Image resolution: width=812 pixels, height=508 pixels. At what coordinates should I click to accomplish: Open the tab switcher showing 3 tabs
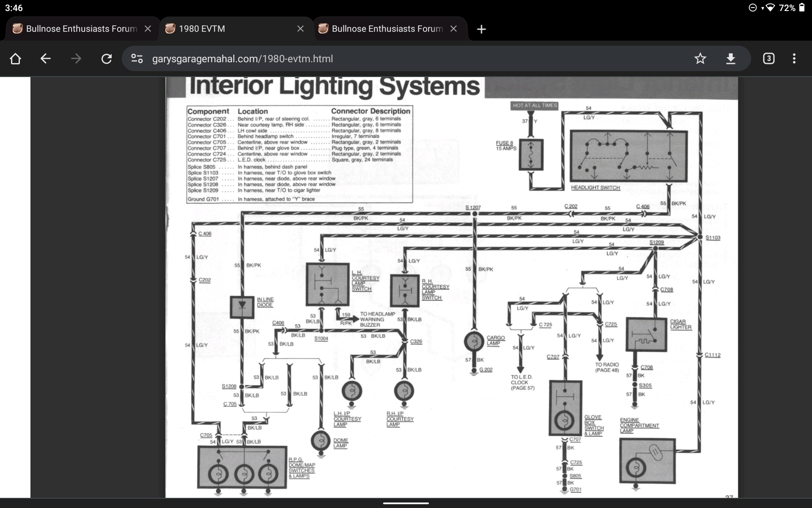pyautogui.click(x=768, y=58)
